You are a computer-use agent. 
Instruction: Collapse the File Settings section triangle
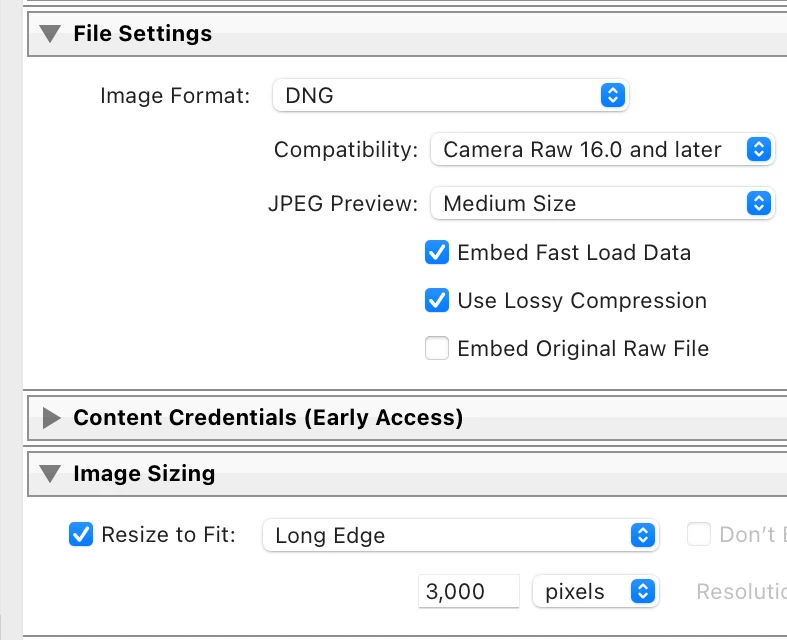[51, 34]
